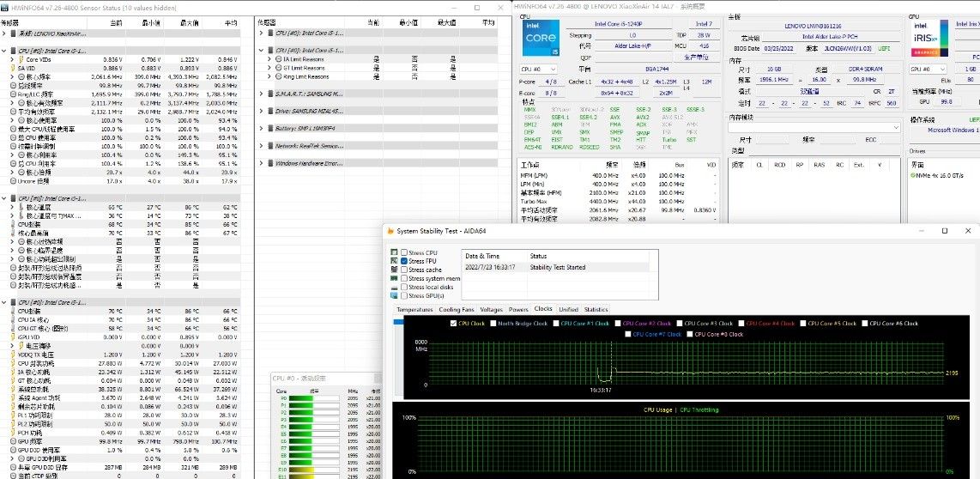Screen dimensions: 980x479
Task: Open the GPU #0 selector dropdown
Action: (928, 70)
